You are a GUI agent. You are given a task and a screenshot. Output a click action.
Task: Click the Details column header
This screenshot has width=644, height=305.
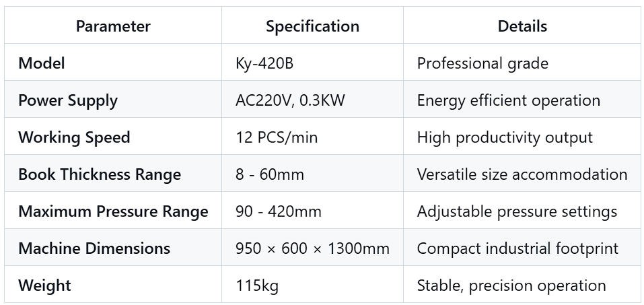coord(522,26)
